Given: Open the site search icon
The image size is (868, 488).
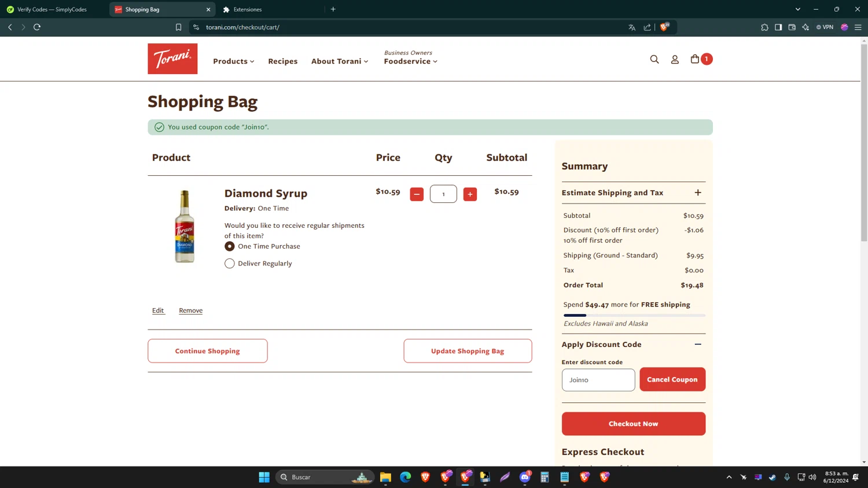Looking at the screenshot, I should (654, 59).
